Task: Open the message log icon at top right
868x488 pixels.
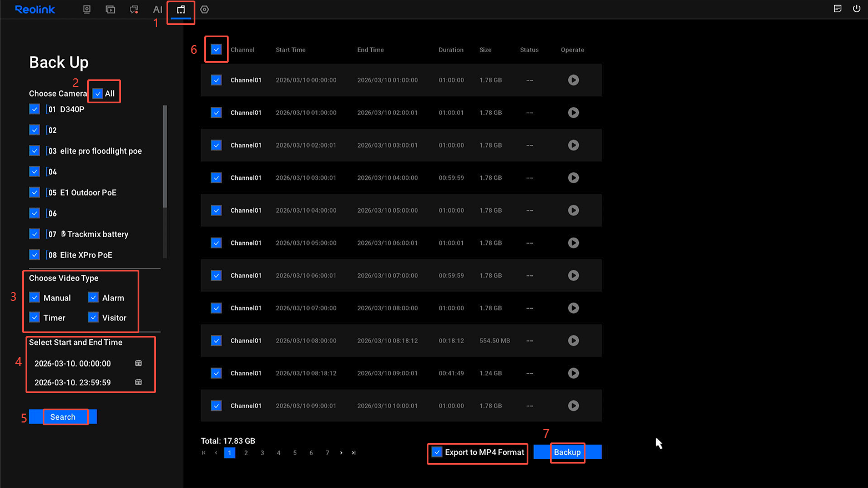Action: pyautogui.click(x=837, y=9)
